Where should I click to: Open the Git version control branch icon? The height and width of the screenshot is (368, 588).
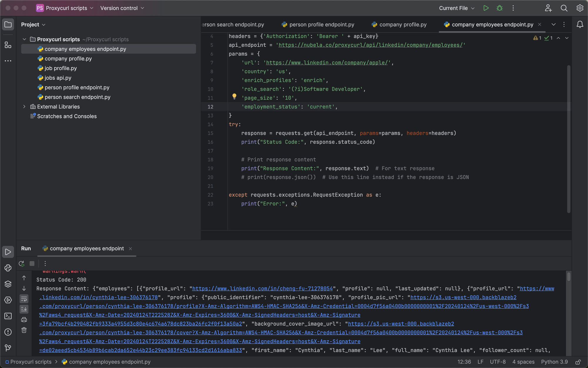point(8,348)
